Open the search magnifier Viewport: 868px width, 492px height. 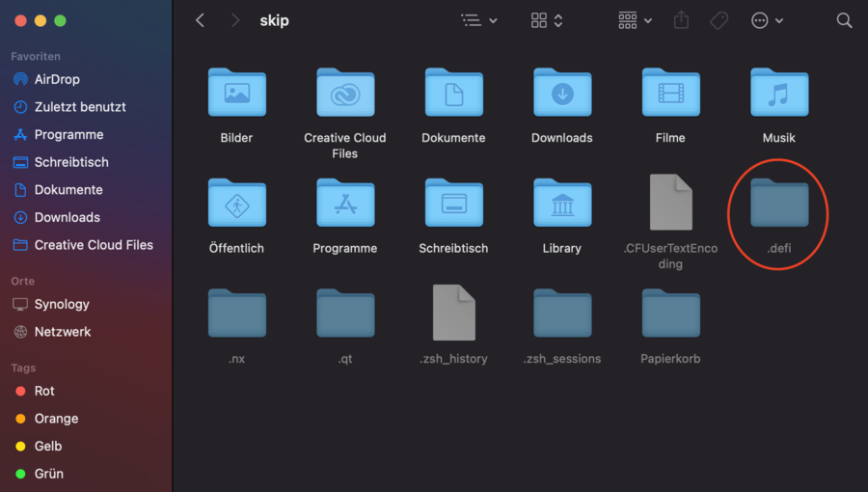point(844,20)
